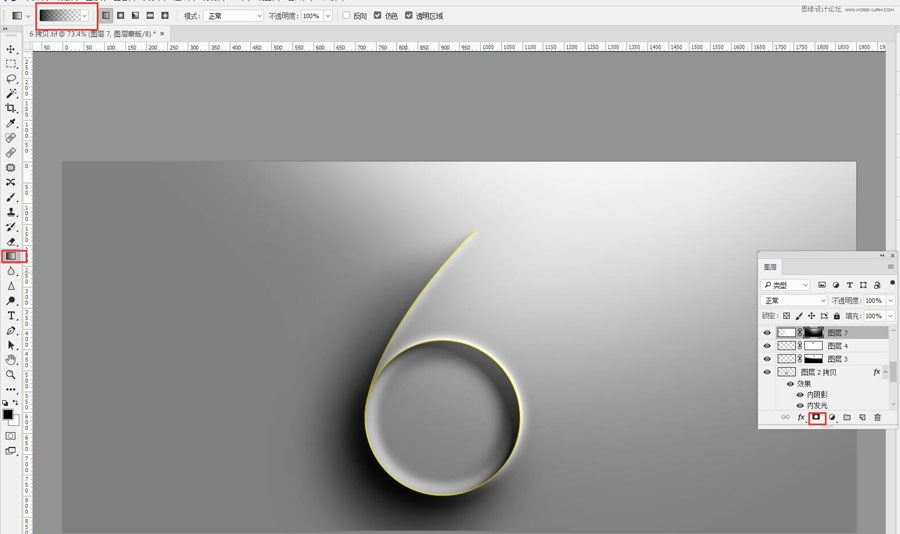Choose radial gradient style
The width and height of the screenshot is (900, 534).
point(121,16)
